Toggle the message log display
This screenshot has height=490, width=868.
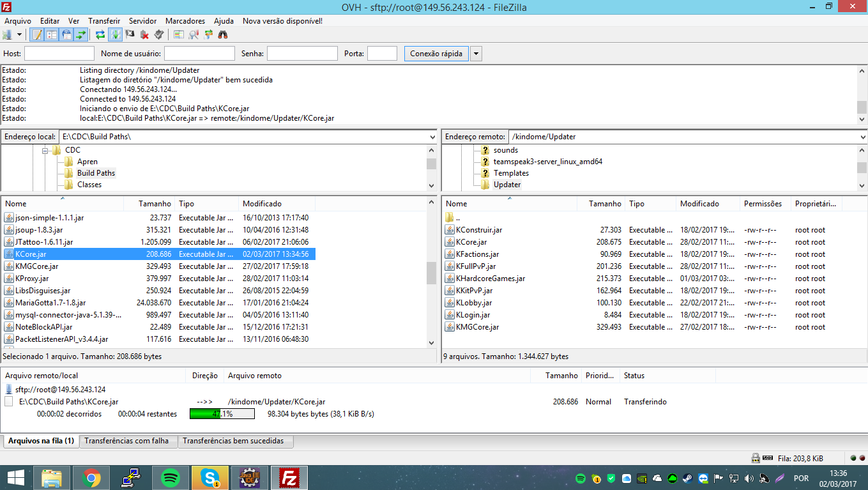tap(36, 34)
